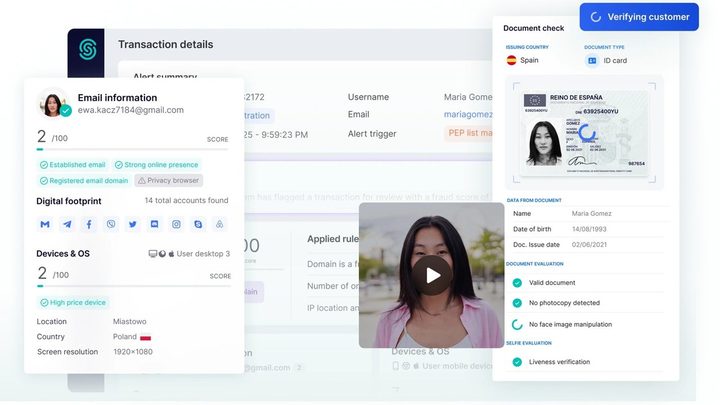
Task: Click the Applied rules heading
Action: 333,239
